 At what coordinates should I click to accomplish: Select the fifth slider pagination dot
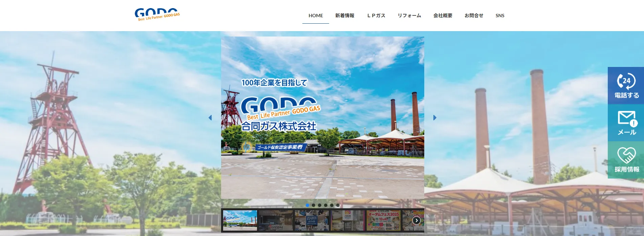tap(332, 205)
